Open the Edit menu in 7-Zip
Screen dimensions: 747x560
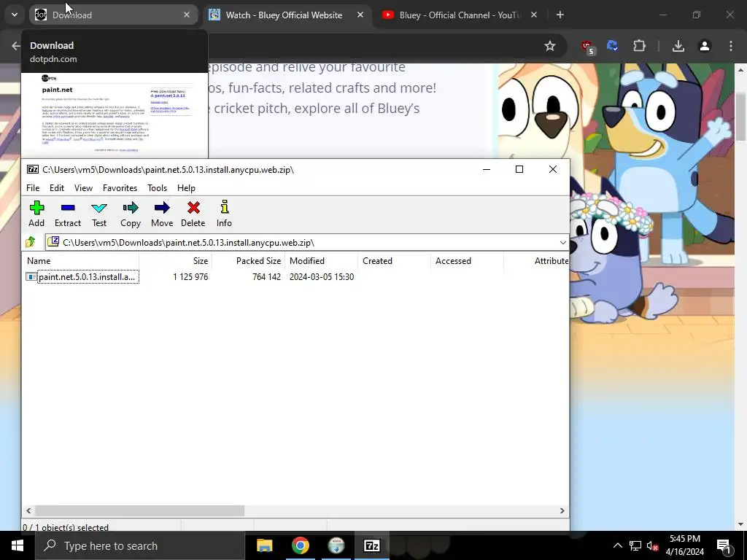pos(57,188)
